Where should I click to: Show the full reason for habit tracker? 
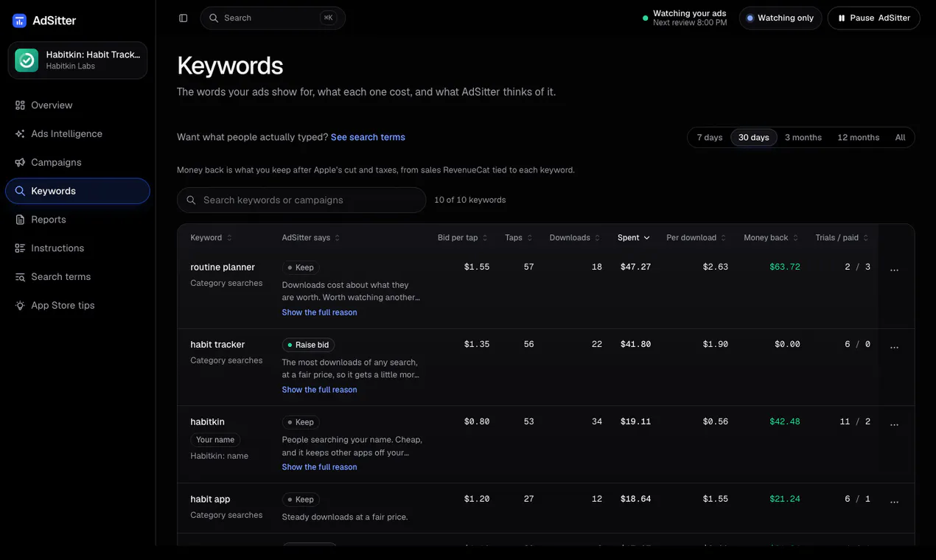click(319, 390)
